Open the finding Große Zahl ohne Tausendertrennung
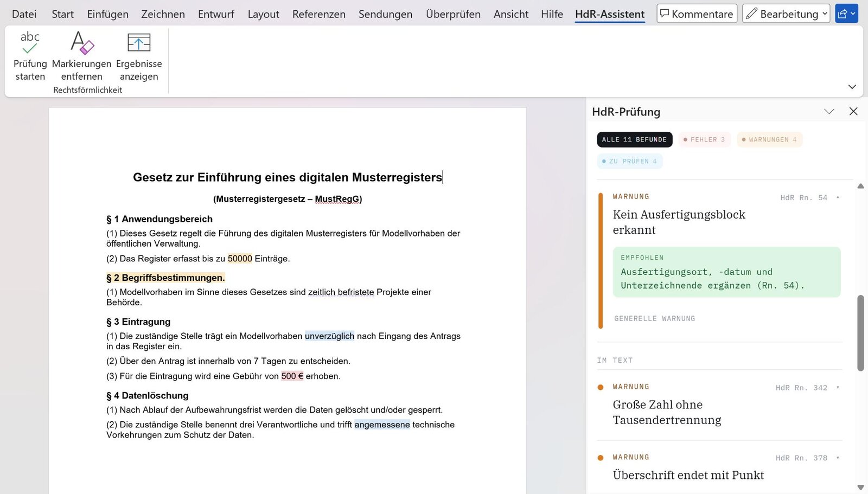This screenshot has height=494, width=868. (667, 412)
